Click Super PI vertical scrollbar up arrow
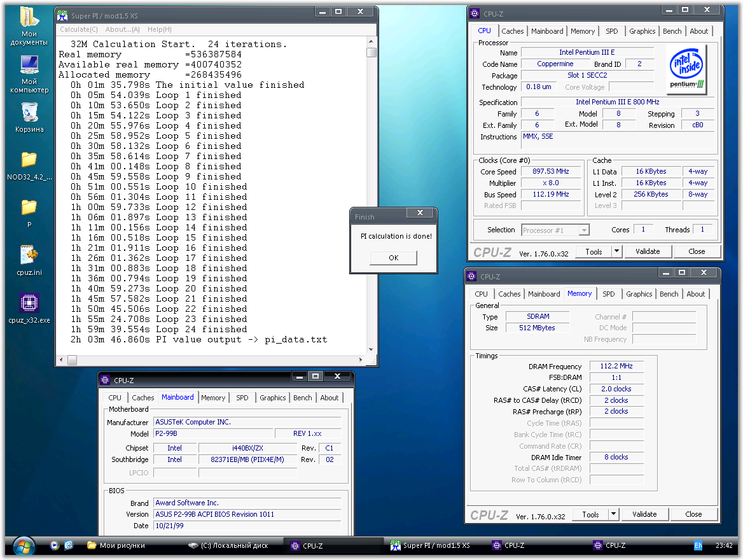The image size is (743, 560). [371, 42]
